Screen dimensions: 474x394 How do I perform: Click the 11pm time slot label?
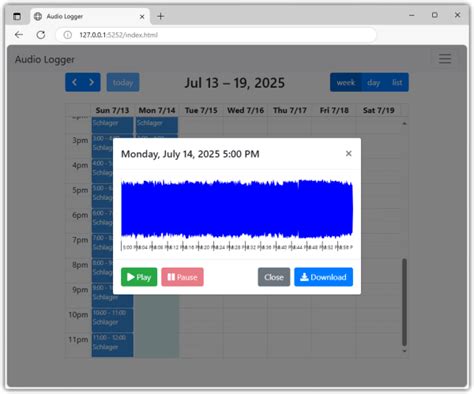[x=78, y=339]
